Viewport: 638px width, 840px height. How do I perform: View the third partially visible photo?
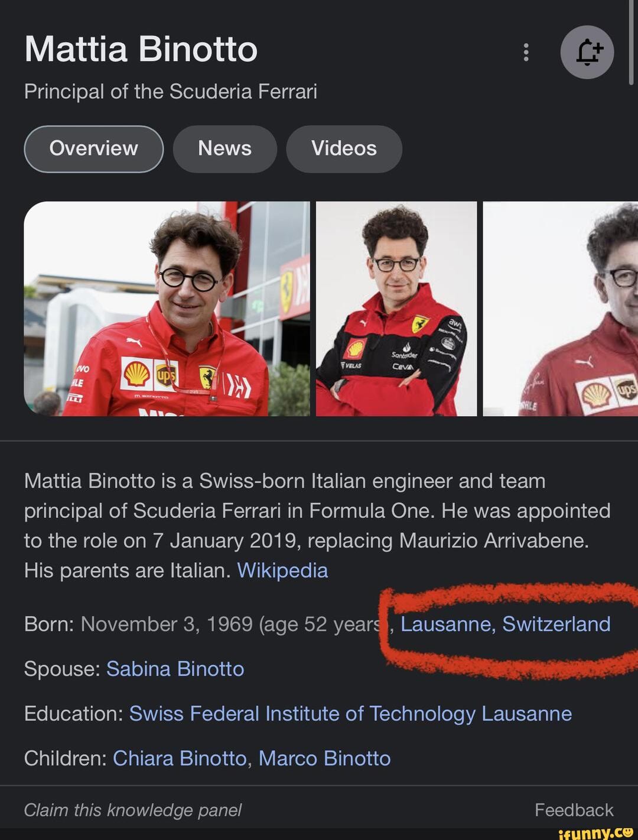[560, 309]
